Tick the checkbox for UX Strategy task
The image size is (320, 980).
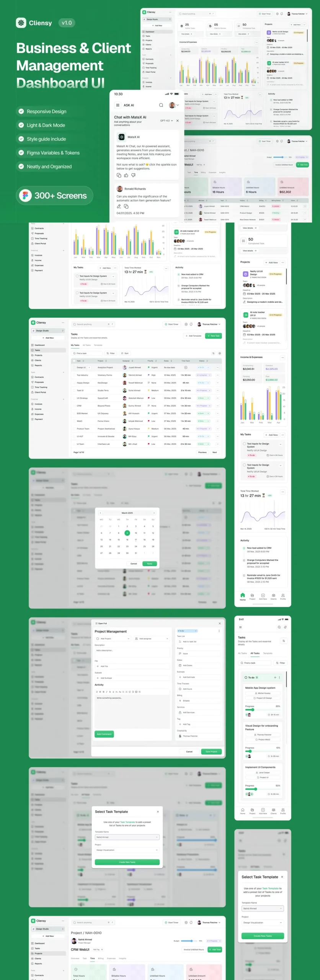click(x=74, y=398)
